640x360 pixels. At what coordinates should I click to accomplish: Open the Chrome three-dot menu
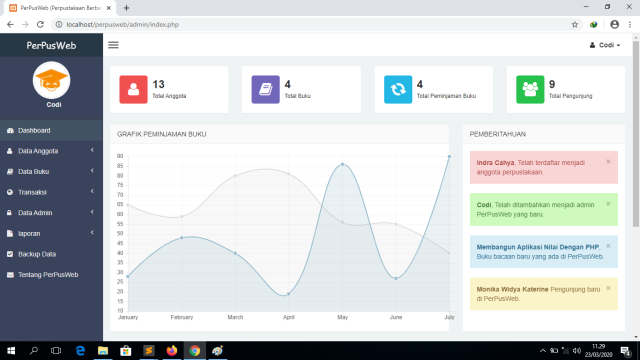pyautogui.click(x=630, y=24)
